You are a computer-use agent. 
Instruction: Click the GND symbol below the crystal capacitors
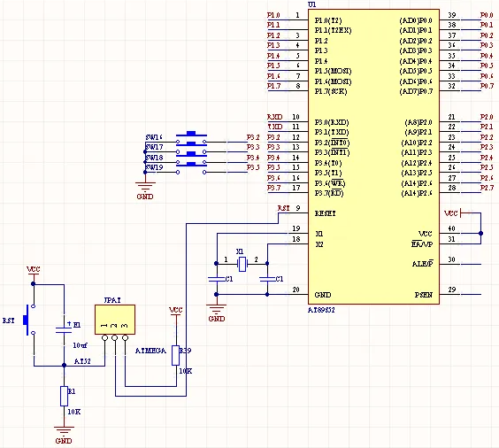[x=217, y=313]
